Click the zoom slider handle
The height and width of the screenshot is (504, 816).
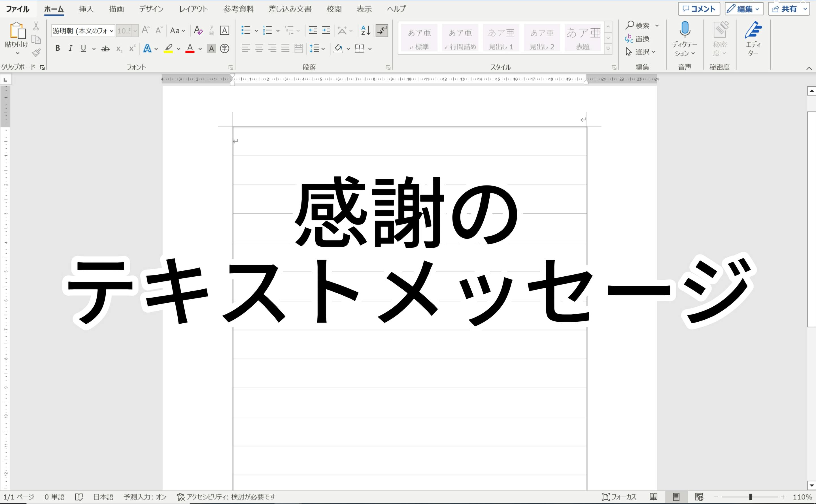(750, 497)
